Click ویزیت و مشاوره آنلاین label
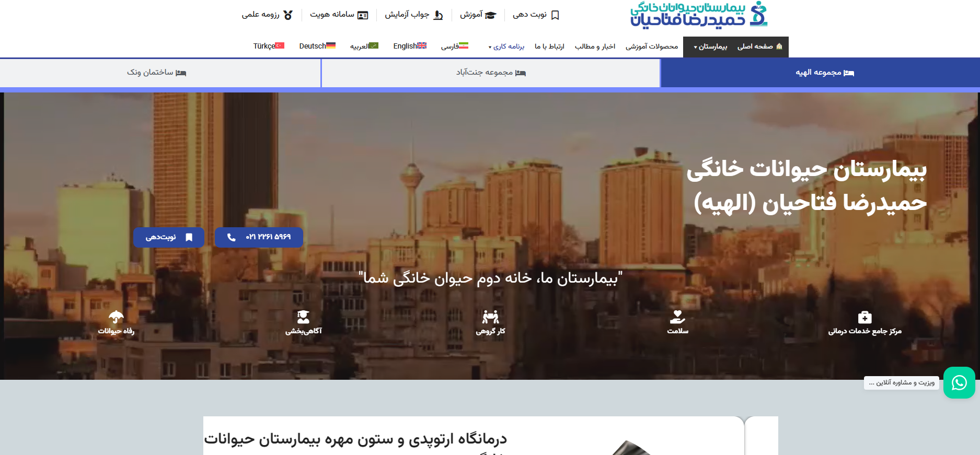 [902, 383]
